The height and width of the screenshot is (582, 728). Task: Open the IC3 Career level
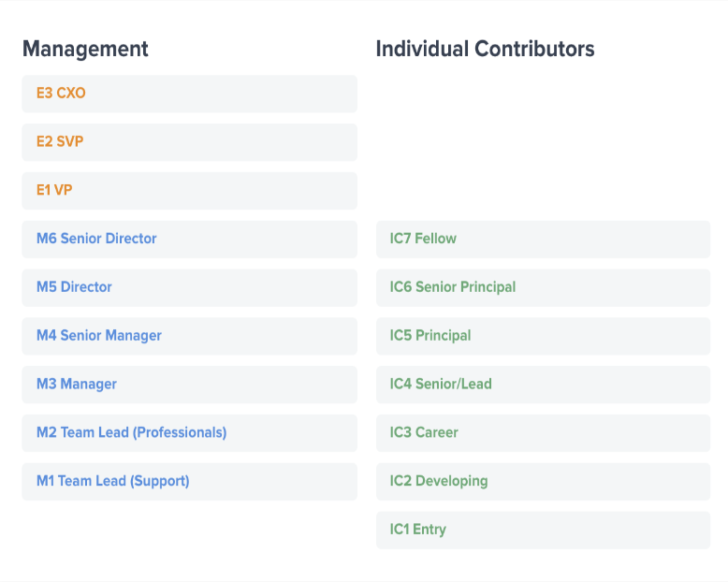543,433
